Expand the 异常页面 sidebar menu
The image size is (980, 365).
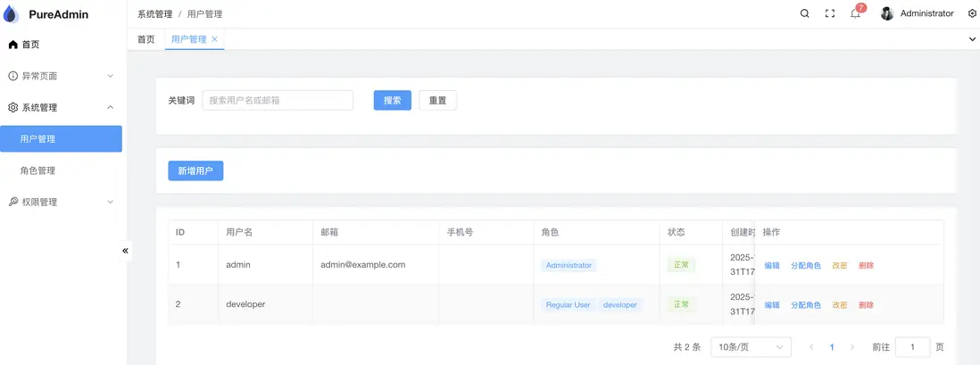(x=61, y=76)
